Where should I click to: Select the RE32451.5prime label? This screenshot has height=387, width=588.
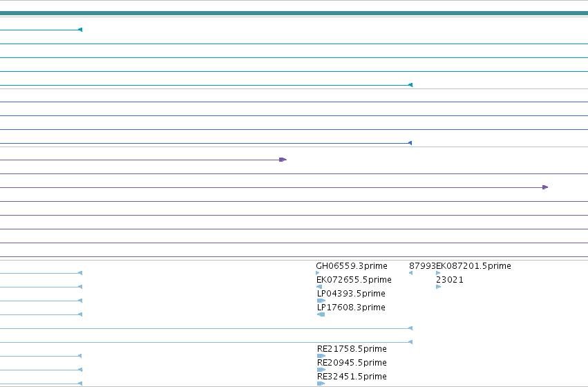352,377
